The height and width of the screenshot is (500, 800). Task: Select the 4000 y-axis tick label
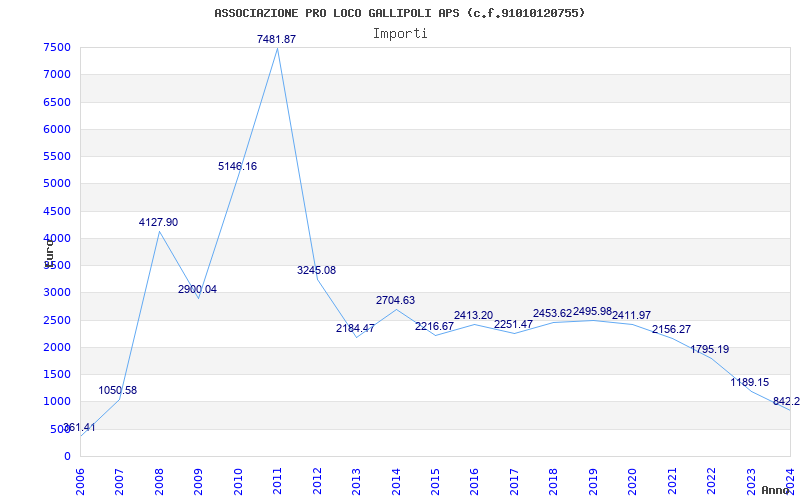coord(57,238)
